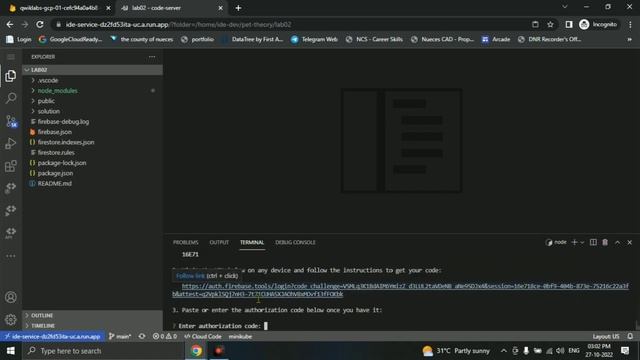Open the Manage gear icon

(11, 320)
